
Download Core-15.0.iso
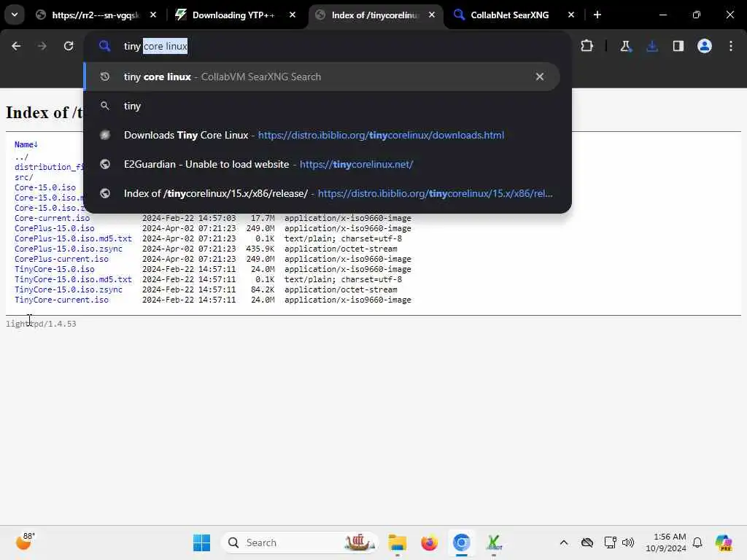45,187
